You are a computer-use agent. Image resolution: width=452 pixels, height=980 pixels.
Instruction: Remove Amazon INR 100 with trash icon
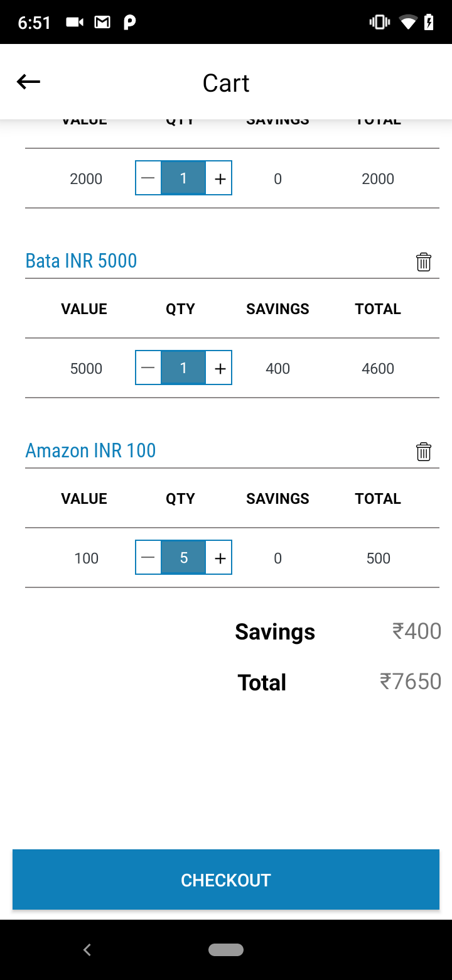click(424, 452)
